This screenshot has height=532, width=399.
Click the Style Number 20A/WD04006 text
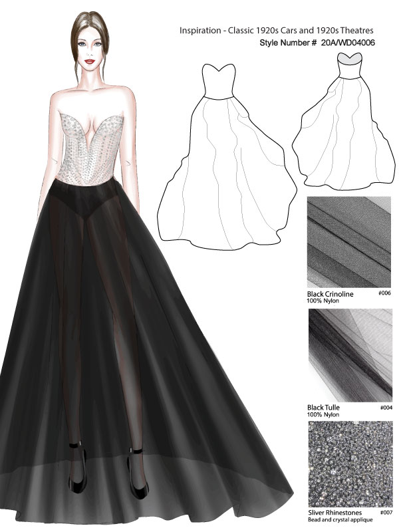click(319, 43)
